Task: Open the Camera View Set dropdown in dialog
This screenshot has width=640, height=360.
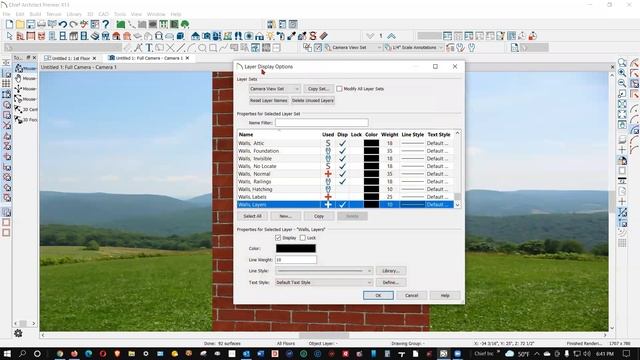Action: click(x=275, y=89)
